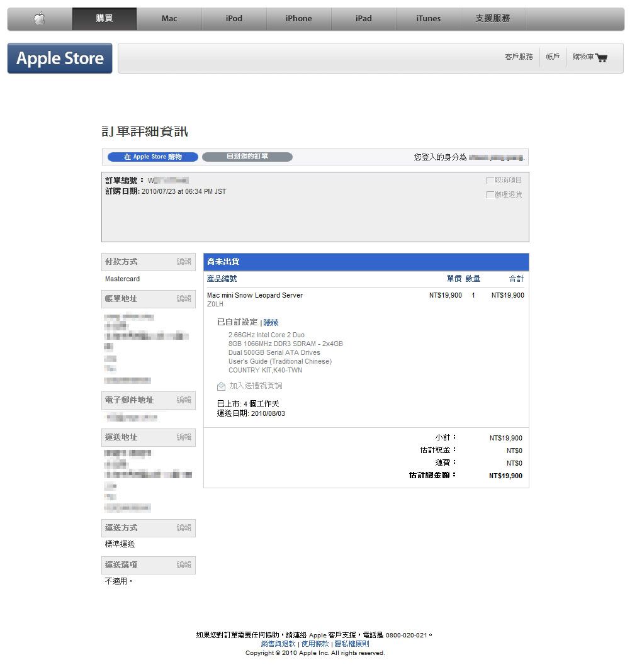Open the iPhone tab
The width and height of the screenshot is (637, 672).
tap(299, 18)
